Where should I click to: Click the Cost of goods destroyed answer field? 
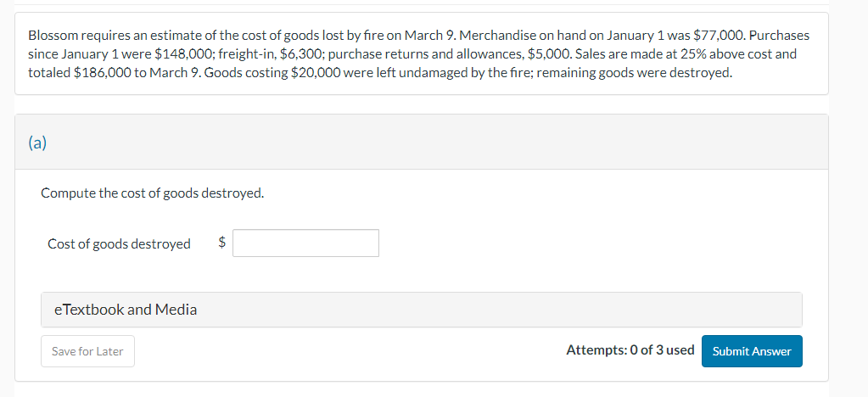click(305, 243)
